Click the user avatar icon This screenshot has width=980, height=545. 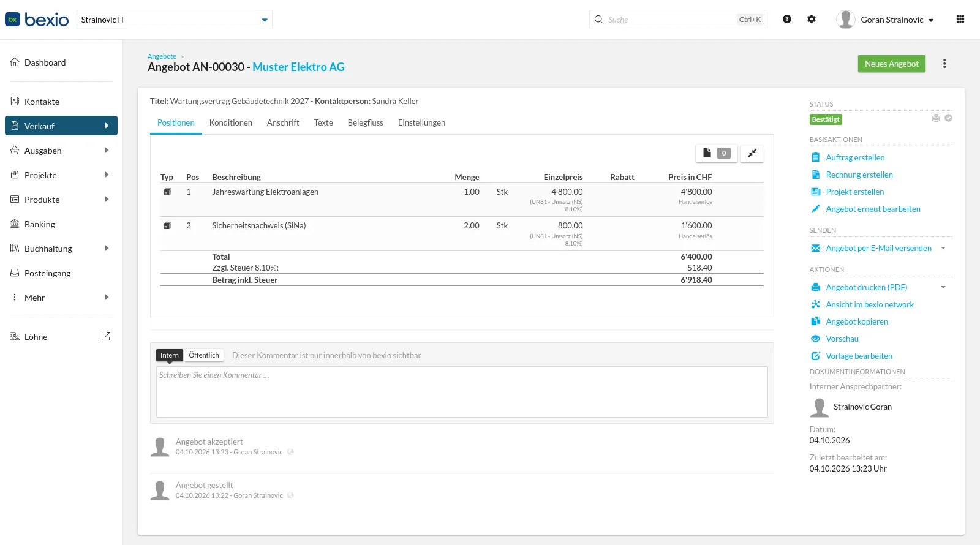[x=846, y=20]
